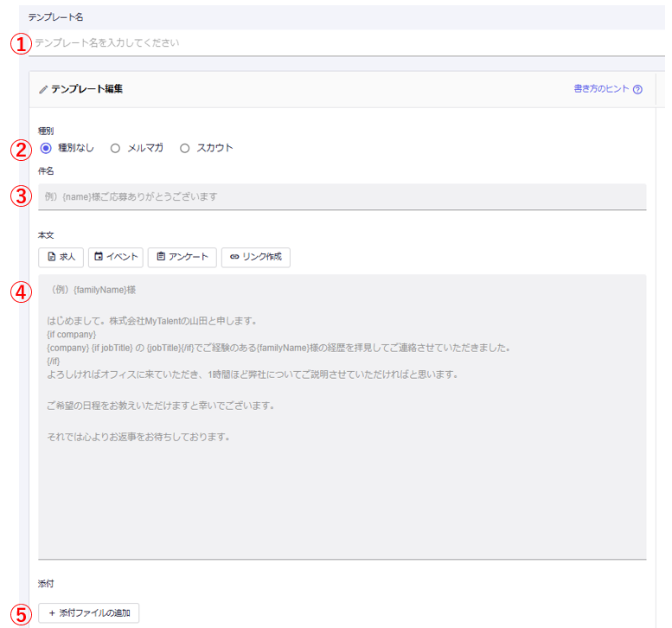
Task: Insert a job posting via 求人 icon
Action: [52, 257]
